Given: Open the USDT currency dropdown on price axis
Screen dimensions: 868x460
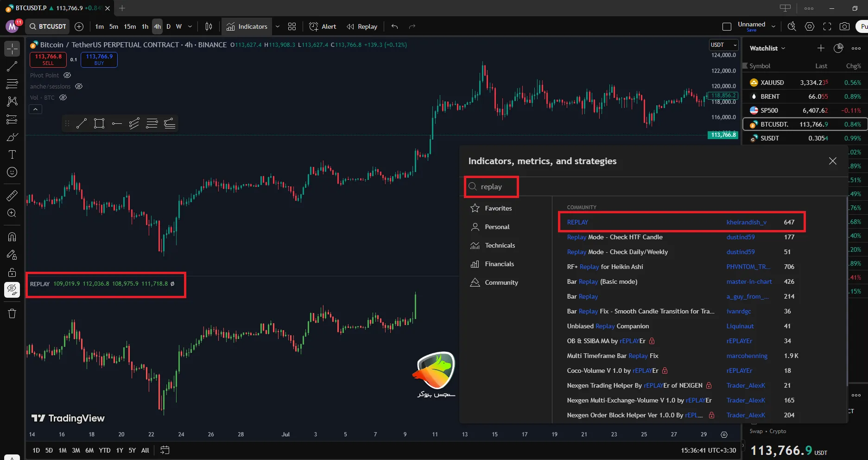Looking at the screenshot, I should 723,45.
